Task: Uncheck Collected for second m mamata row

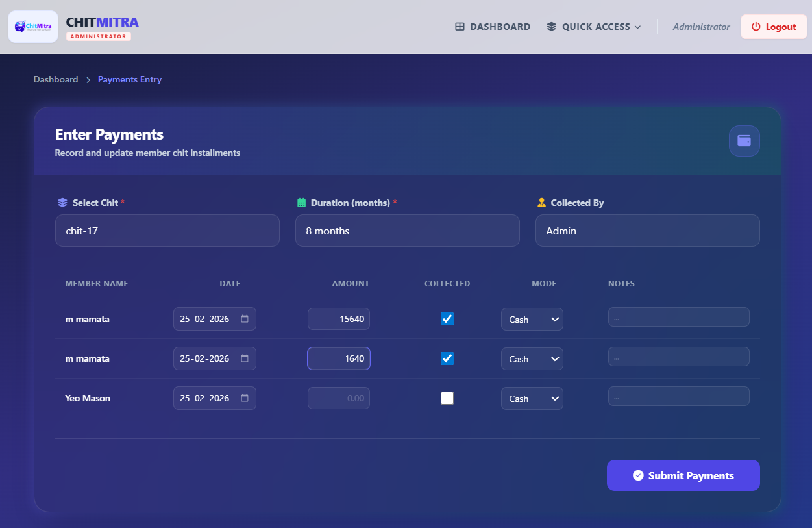Action: (447, 358)
